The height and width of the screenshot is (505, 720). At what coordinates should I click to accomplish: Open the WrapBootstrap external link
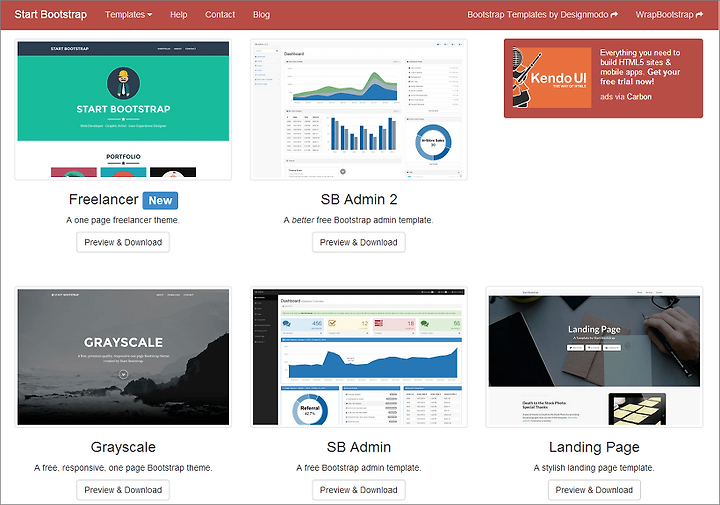tap(669, 15)
